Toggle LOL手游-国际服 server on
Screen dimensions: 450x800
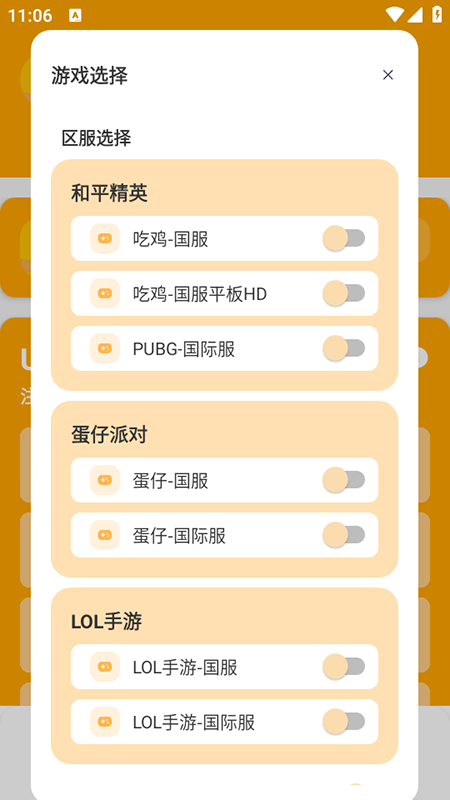coord(344,722)
